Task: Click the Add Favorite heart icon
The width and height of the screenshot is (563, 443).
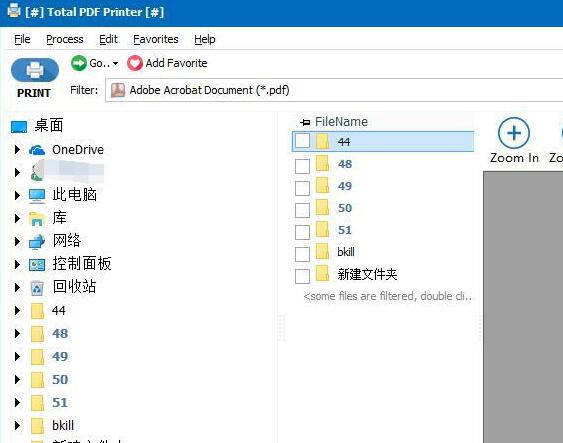Action: [x=135, y=63]
